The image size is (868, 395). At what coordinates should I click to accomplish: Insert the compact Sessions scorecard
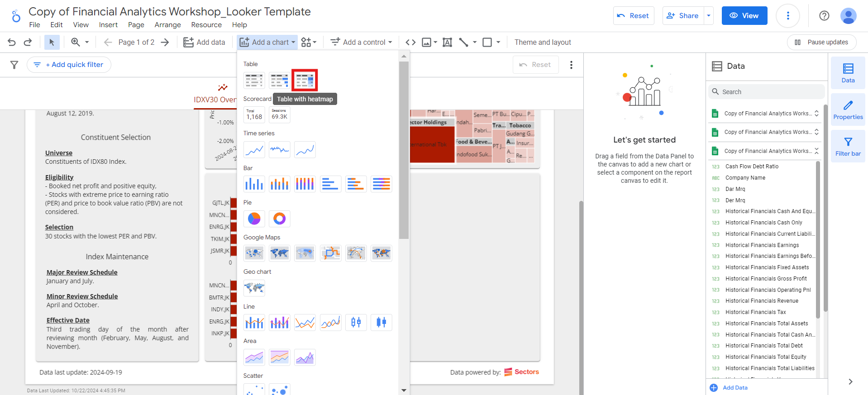[x=279, y=115]
